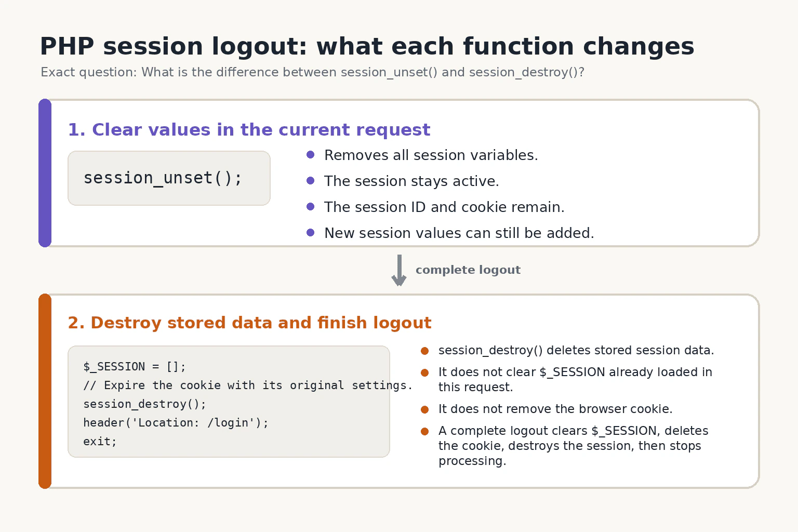Click the orange accent bar of section two

pos(45,391)
